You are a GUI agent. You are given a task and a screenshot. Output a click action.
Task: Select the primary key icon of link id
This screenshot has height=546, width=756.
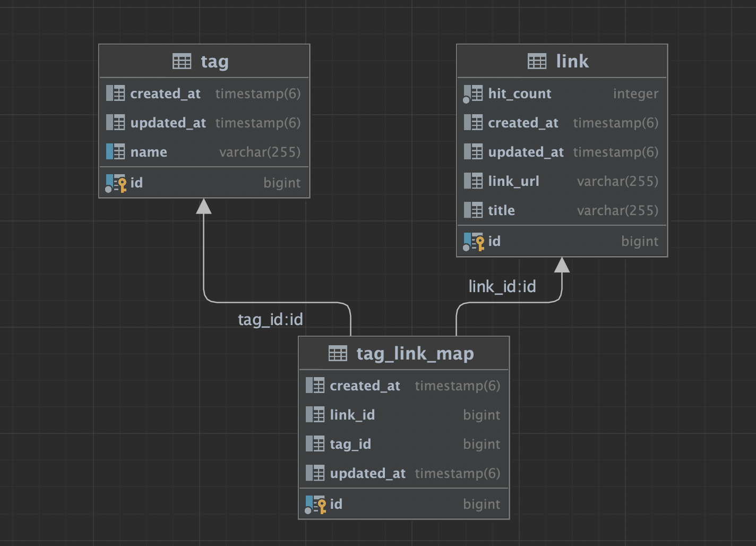coord(474,242)
